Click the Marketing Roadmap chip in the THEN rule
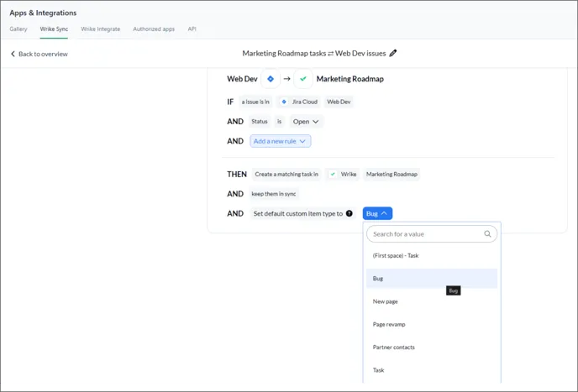578x392 pixels. 391,175
